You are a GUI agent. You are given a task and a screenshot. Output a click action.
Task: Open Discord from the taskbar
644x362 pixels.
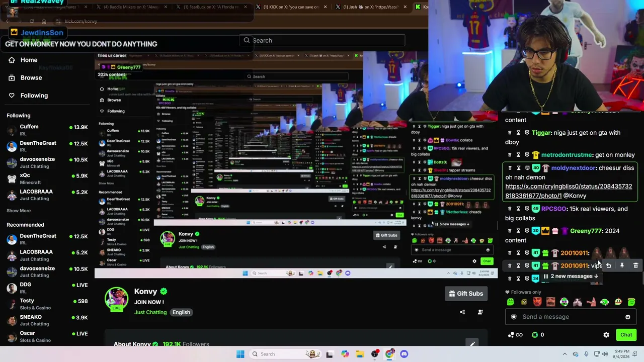404,354
